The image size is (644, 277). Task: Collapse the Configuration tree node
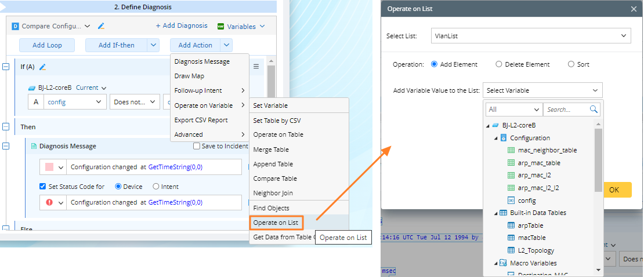(495, 138)
